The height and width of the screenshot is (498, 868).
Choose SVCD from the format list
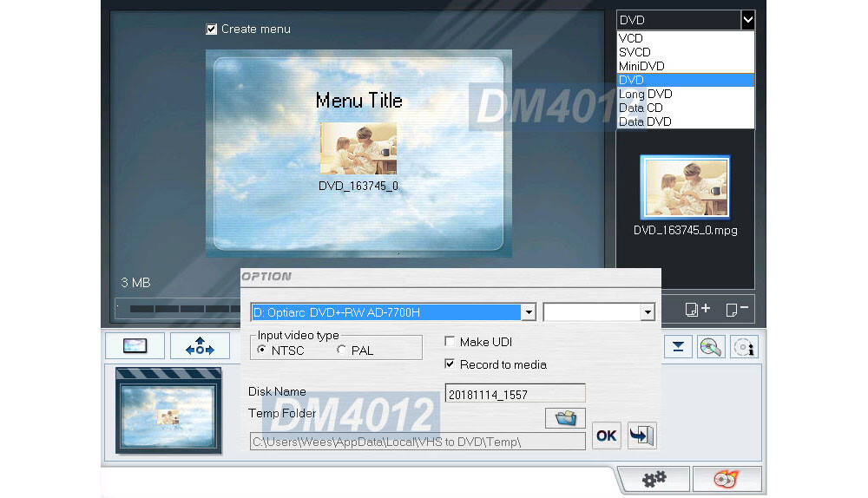[x=686, y=52]
